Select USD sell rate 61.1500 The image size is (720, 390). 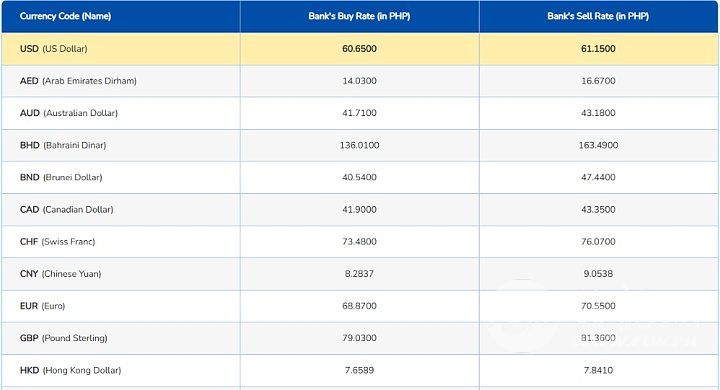coord(598,49)
